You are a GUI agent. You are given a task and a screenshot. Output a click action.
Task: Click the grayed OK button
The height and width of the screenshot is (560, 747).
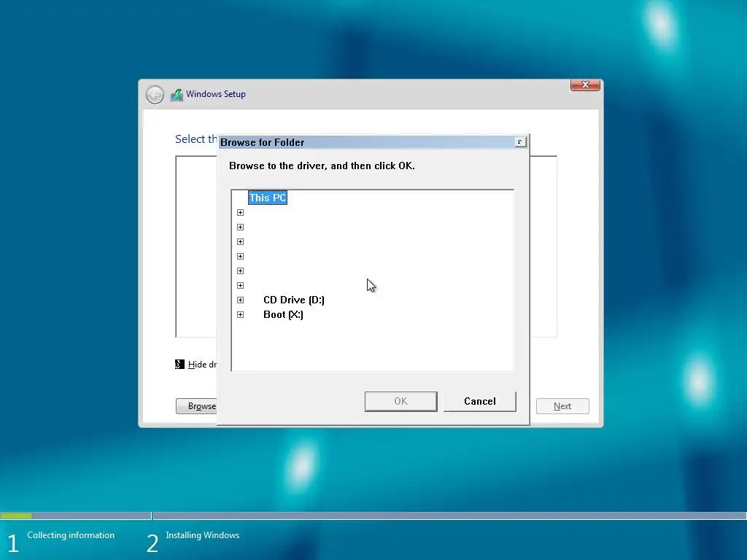[400, 402]
